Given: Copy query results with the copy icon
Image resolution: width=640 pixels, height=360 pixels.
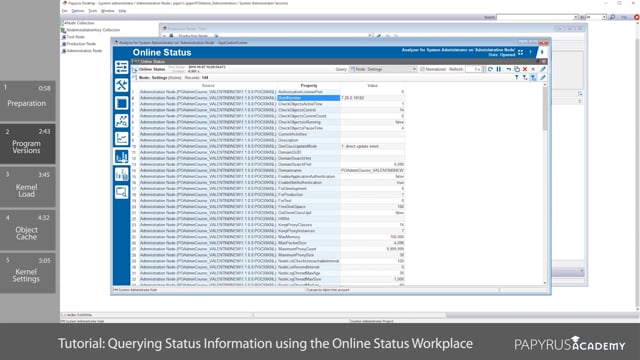Looking at the screenshot, I should tap(517, 69).
